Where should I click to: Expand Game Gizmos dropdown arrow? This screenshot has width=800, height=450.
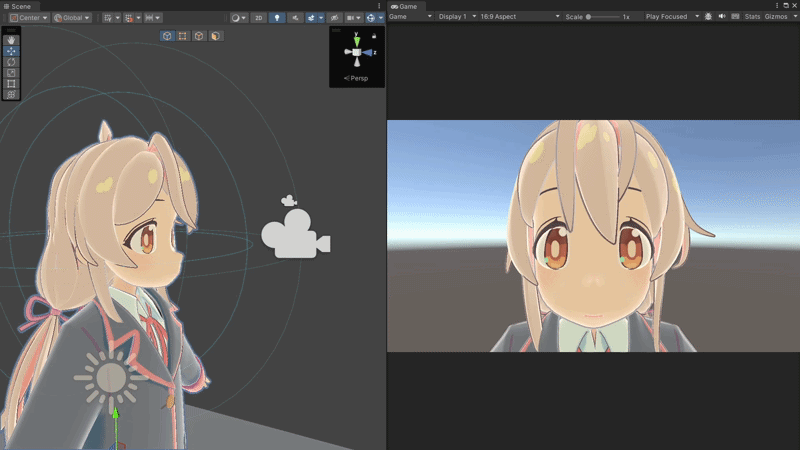click(795, 16)
